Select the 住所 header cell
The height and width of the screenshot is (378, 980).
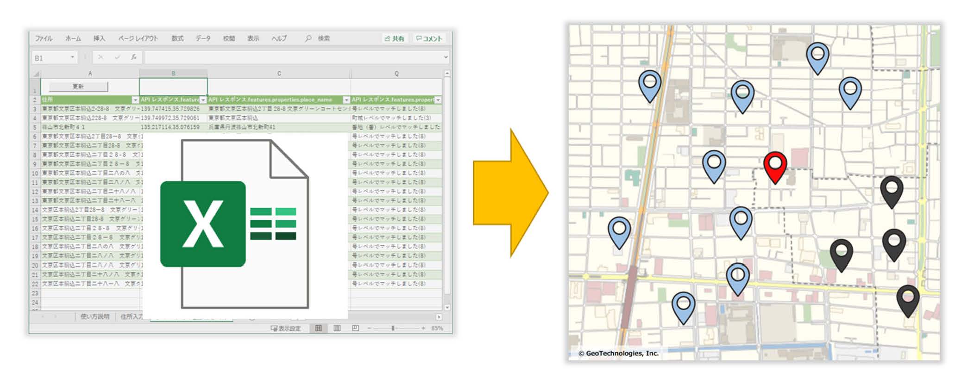[90, 100]
